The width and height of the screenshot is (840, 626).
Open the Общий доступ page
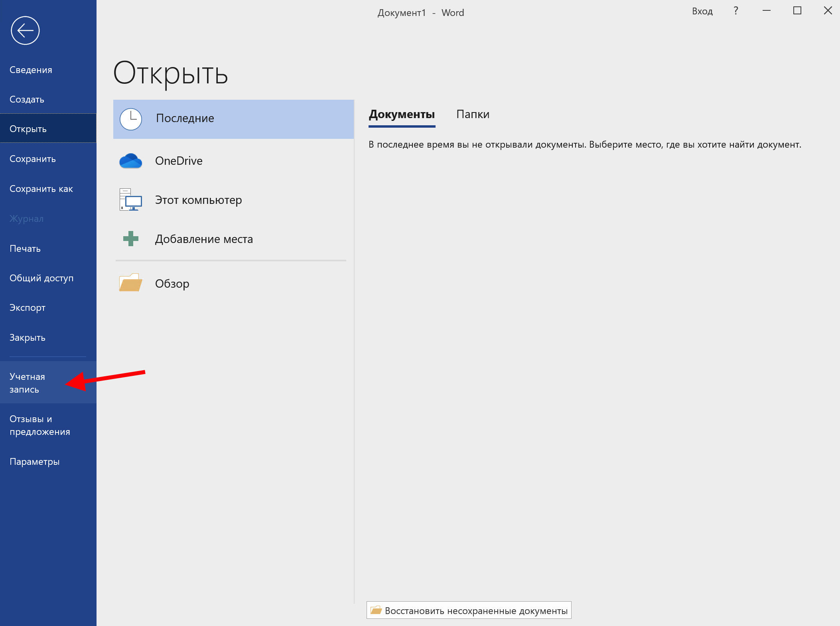click(48, 278)
